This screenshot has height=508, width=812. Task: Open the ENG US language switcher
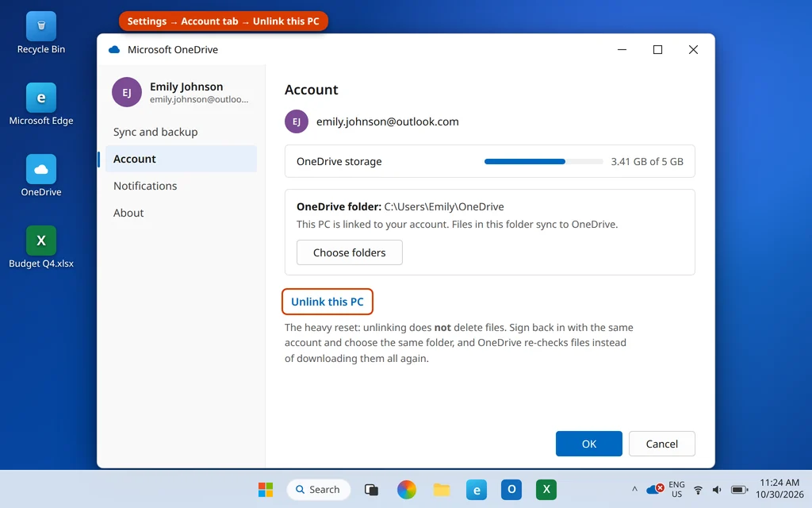[x=676, y=489]
